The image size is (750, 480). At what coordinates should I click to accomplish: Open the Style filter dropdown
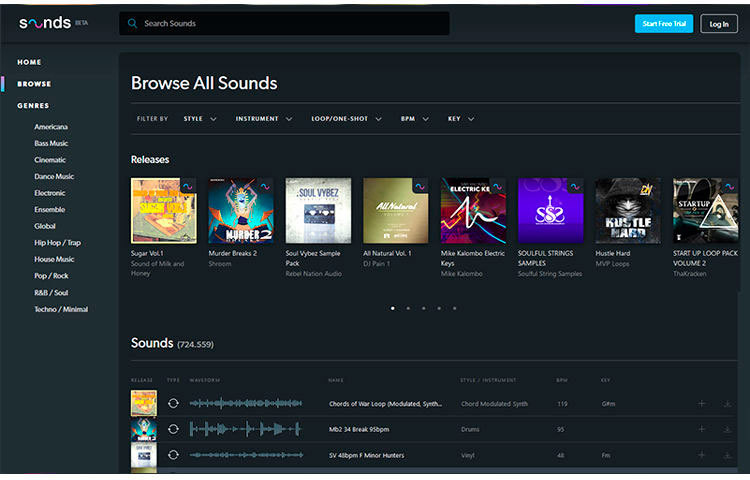click(197, 119)
